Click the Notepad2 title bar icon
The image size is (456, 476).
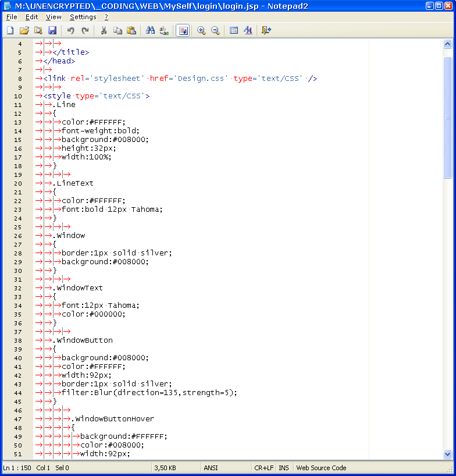(8, 6)
